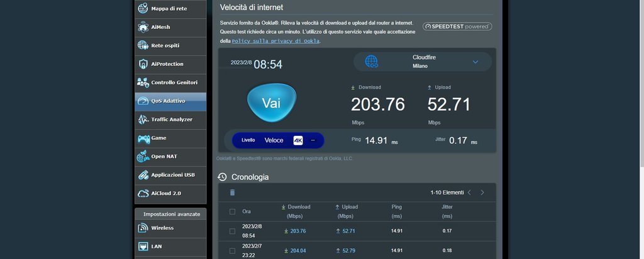The width and height of the screenshot is (644, 259).
Task: Check the 2023/2/7 23:22 history row checkbox
Action: pyautogui.click(x=232, y=251)
